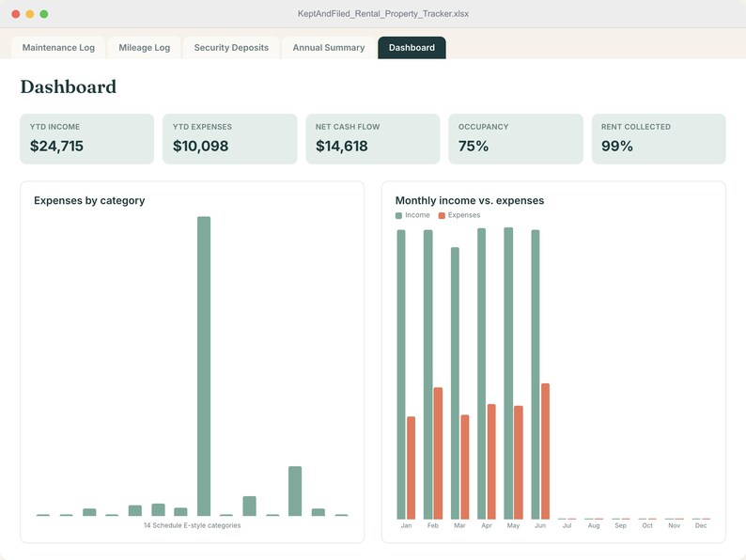
Task: Click the tallest bar in Expenses by category
Action: 204,366
